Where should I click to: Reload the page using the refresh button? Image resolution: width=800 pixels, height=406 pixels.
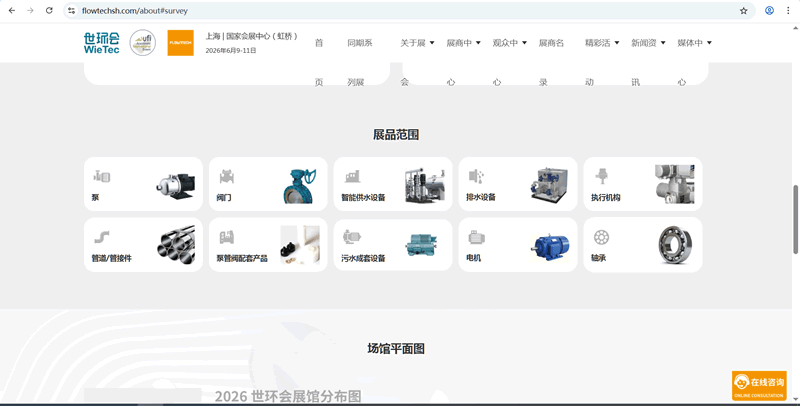pos(49,10)
